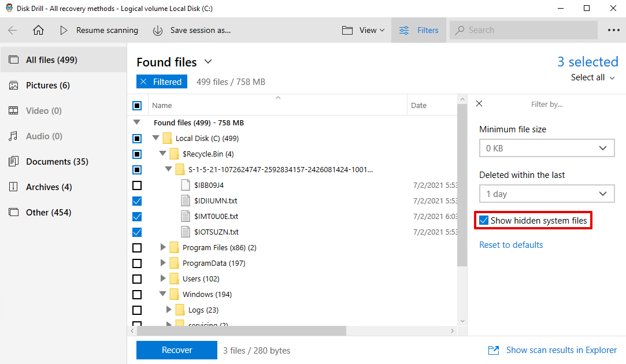Click the Recover button
Screen dimensions: 626x364
point(176,350)
